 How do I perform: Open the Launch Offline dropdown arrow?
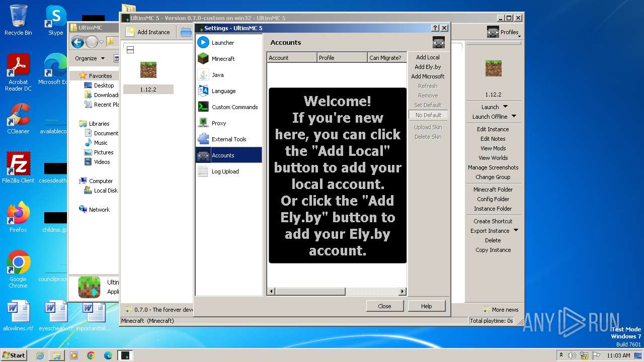(x=514, y=117)
